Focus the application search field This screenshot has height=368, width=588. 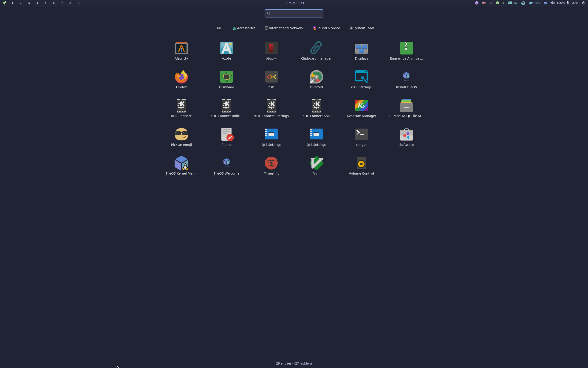pos(294,13)
